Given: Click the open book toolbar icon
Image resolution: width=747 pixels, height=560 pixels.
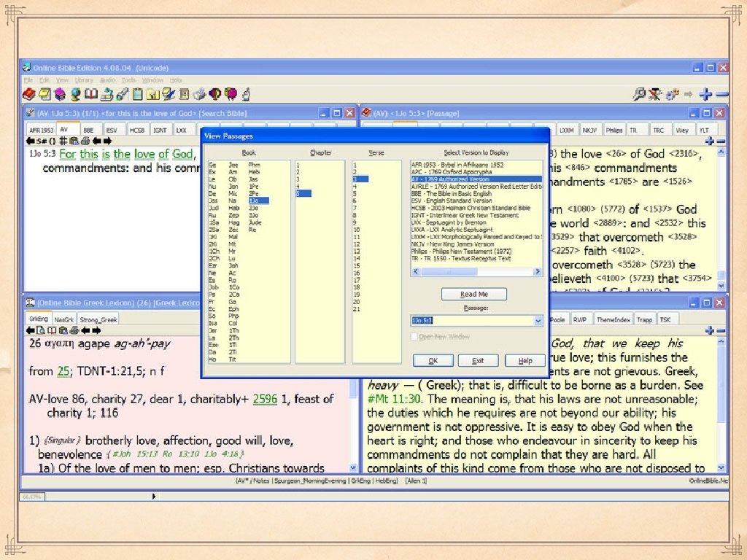Looking at the screenshot, I should click(91, 94).
